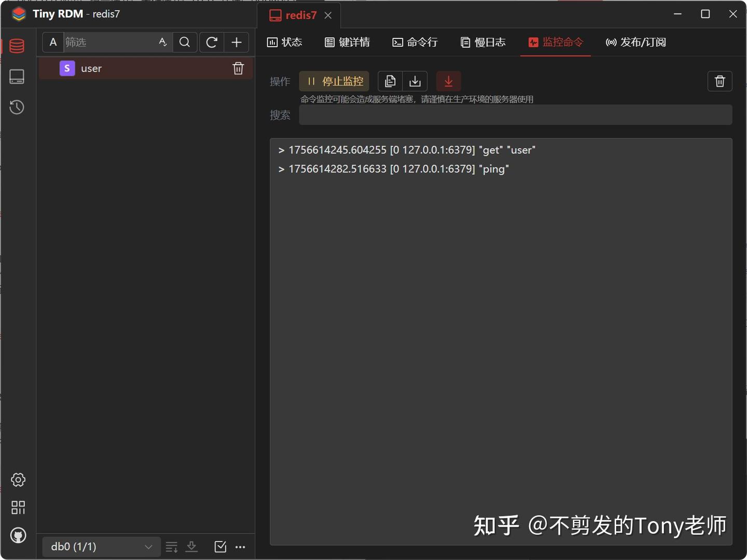Click the save/export monitor log icon
This screenshot has height=560, width=747.
[x=414, y=81]
